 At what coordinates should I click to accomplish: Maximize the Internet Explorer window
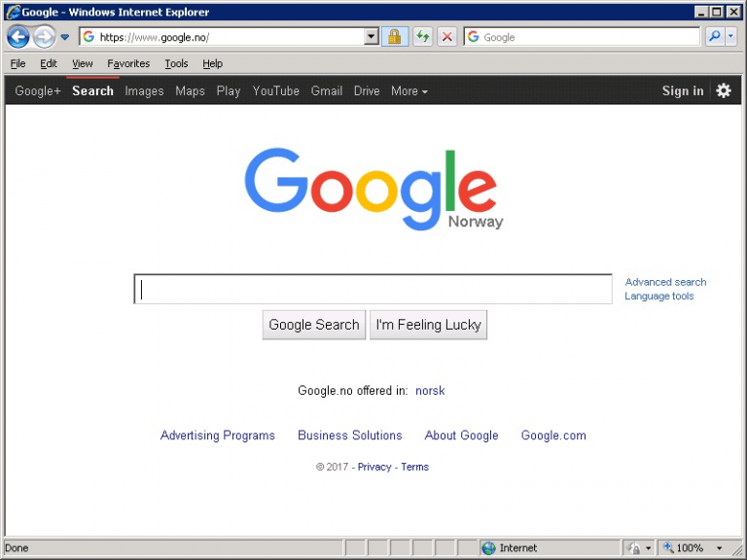pyautogui.click(x=717, y=12)
